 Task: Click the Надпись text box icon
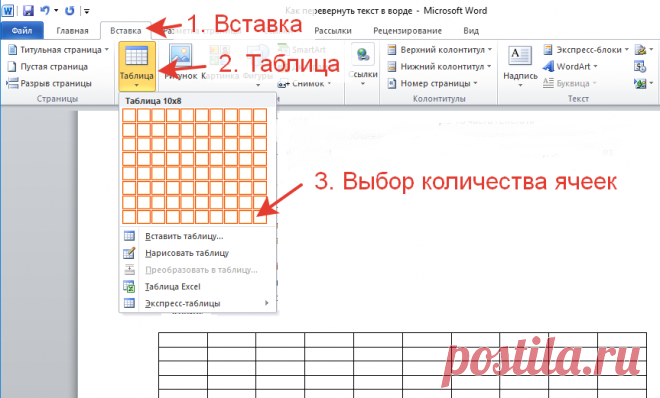pyautogui.click(x=520, y=55)
